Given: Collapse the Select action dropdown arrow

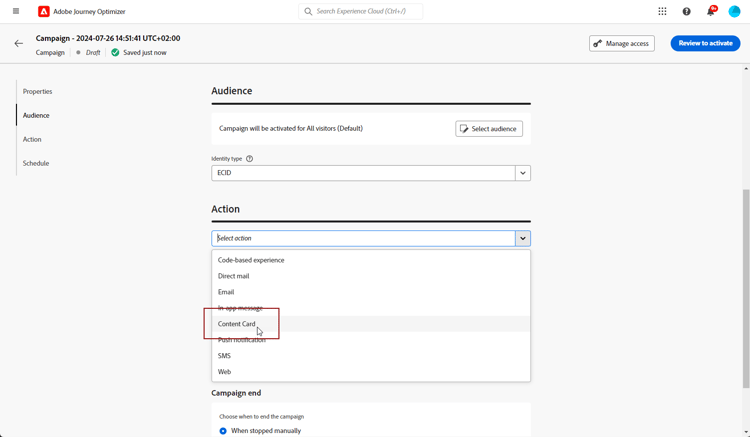Looking at the screenshot, I should pyautogui.click(x=522, y=239).
